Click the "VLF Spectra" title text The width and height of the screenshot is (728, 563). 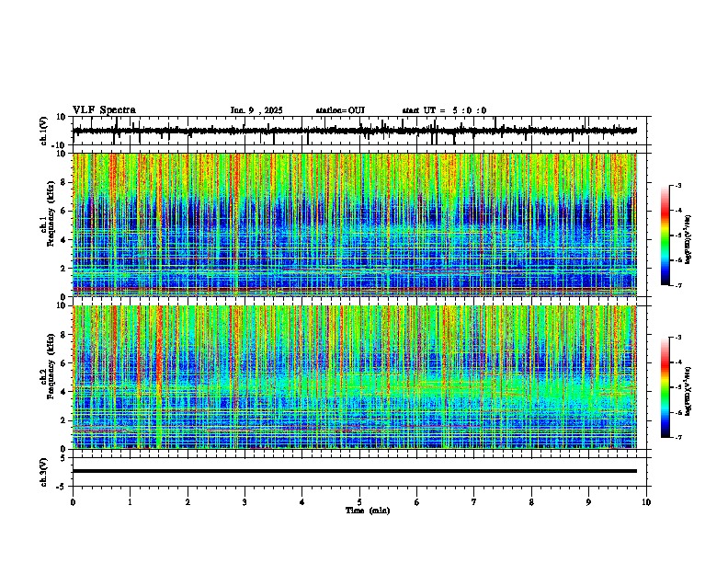[x=104, y=110]
